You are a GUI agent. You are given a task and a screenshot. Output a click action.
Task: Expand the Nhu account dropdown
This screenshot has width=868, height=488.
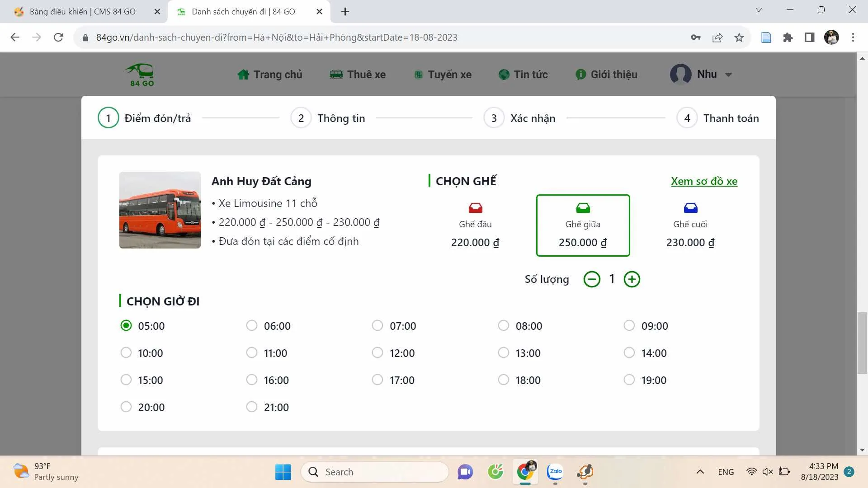(x=728, y=75)
